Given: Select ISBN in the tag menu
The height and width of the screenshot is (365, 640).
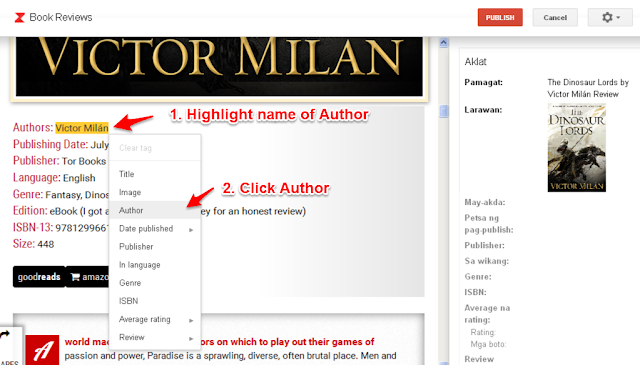Looking at the screenshot, I should [x=155, y=301].
